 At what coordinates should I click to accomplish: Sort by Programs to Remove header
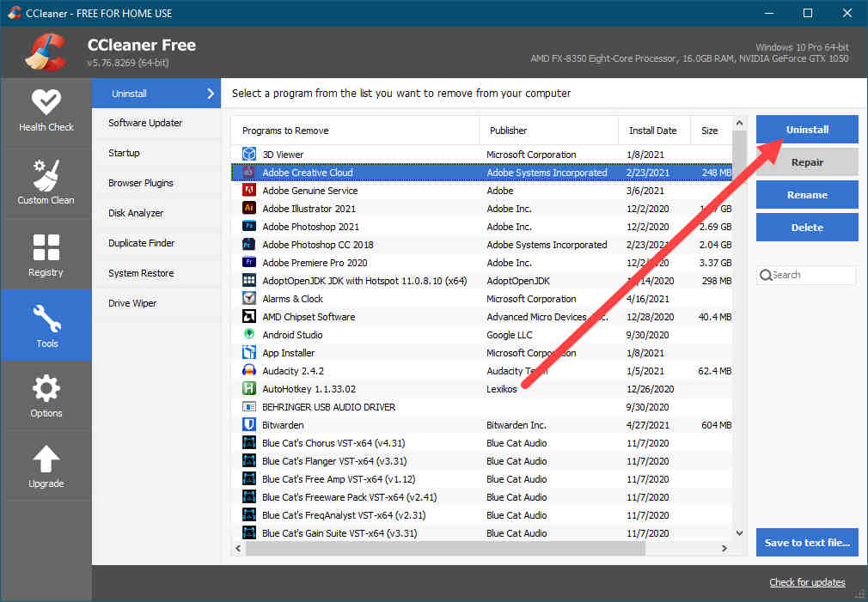[x=354, y=131]
